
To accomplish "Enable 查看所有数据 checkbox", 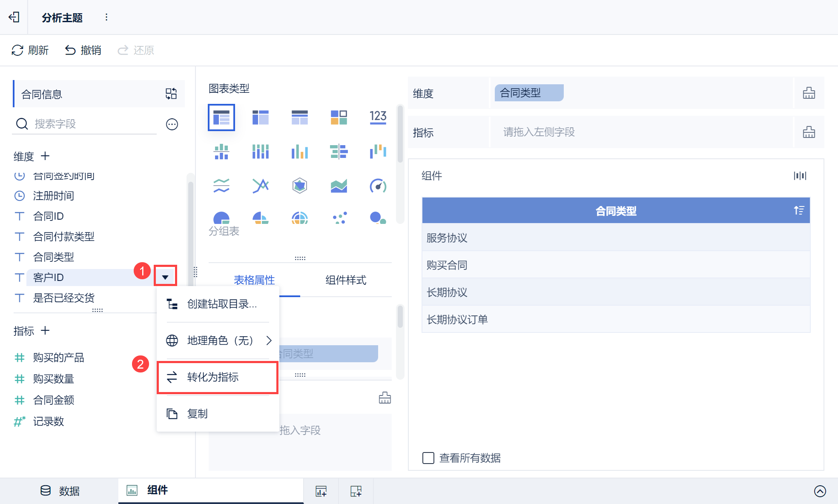I will 428,458.
